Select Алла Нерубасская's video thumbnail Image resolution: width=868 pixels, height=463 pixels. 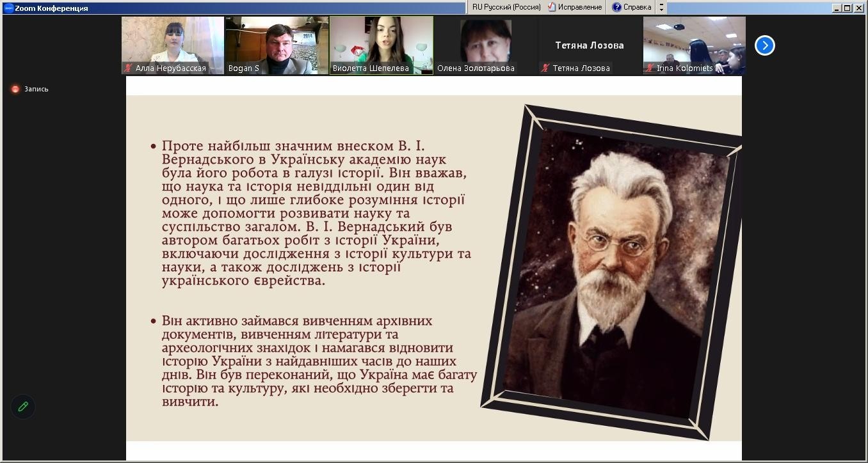(173, 45)
